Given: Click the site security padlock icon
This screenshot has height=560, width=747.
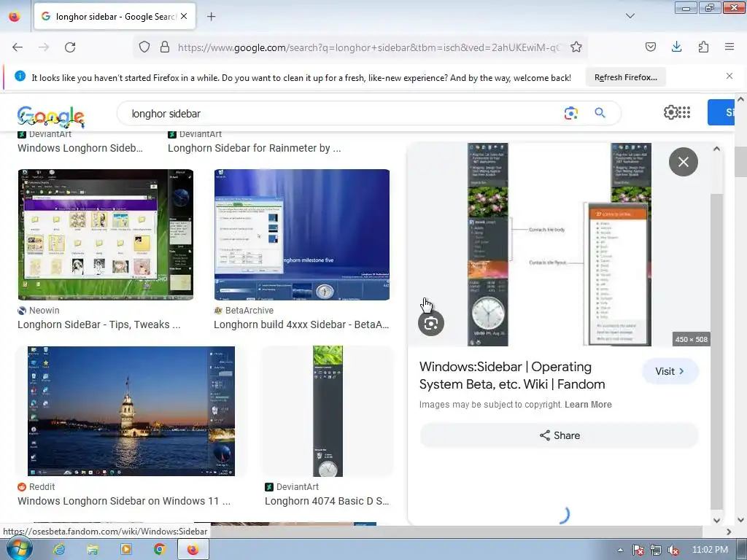Looking at the screenshot, I should point(165,47).
